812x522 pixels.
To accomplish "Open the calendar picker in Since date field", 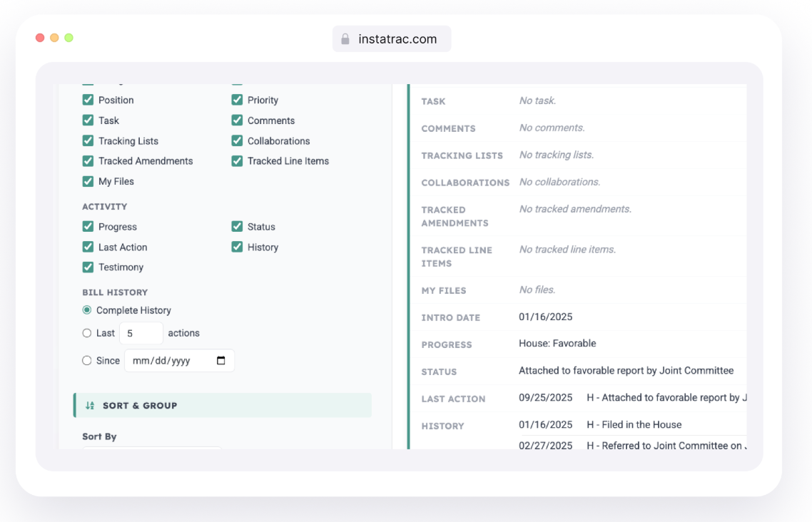I will 220,361.
